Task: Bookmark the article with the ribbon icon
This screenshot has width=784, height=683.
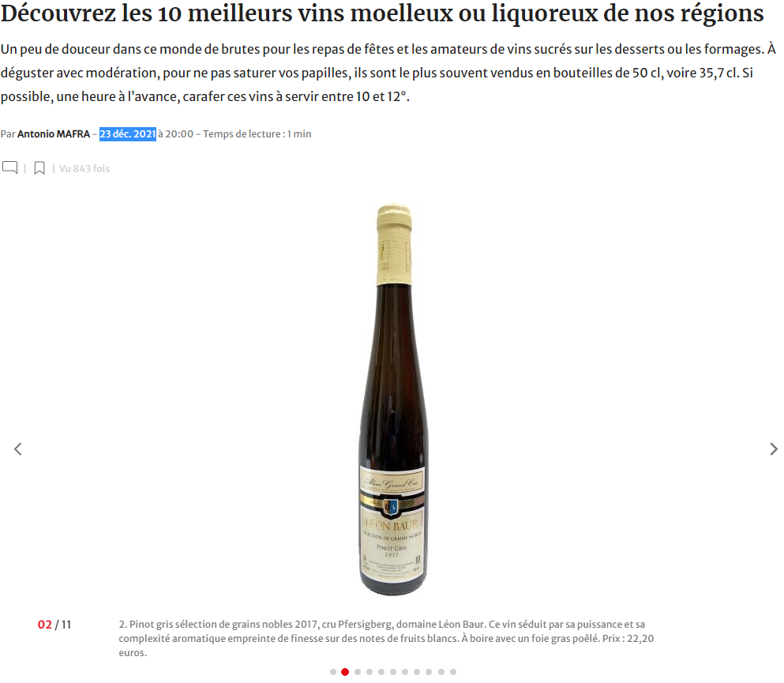Action: (x=39, y=168)
